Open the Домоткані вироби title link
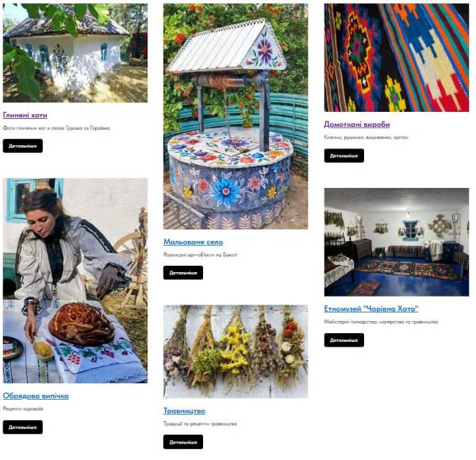 pyautogui.click(x=357, y=124)
